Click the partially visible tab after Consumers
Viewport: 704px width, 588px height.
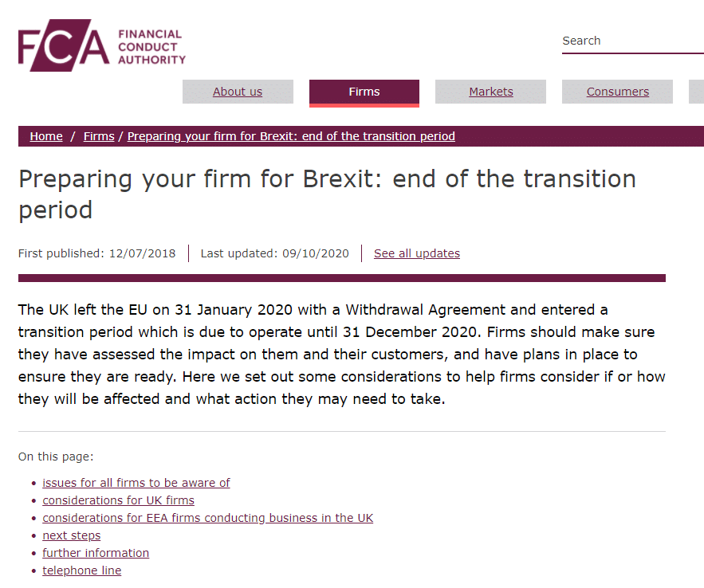tap(696, 92)
